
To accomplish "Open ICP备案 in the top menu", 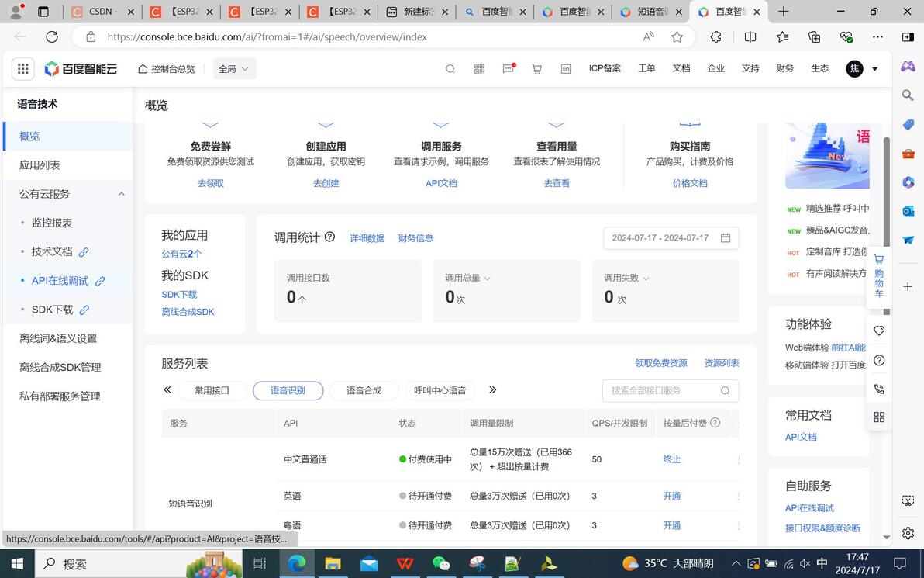I will coord(605,68).
